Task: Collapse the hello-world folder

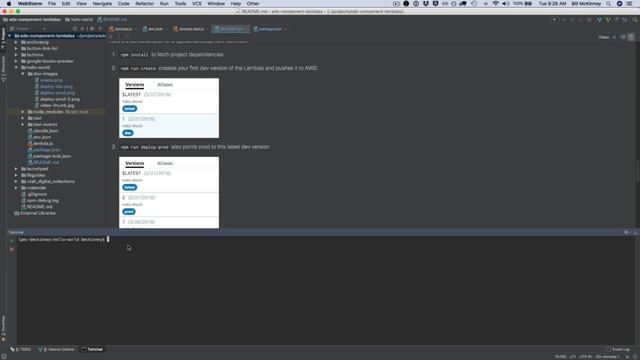Action: pyautogui.click(x=16, y=67)
